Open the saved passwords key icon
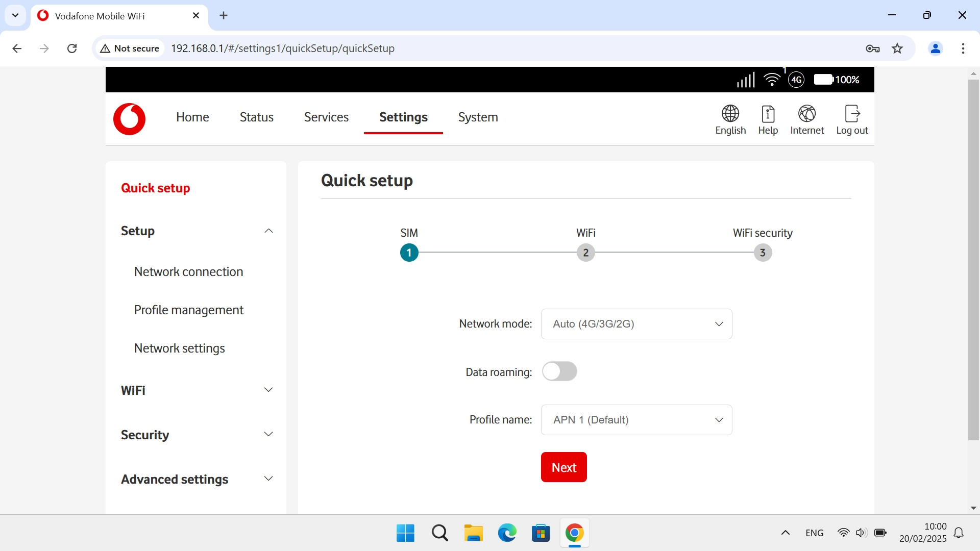The height and width of the screenshot is (551, 980). 872,48
